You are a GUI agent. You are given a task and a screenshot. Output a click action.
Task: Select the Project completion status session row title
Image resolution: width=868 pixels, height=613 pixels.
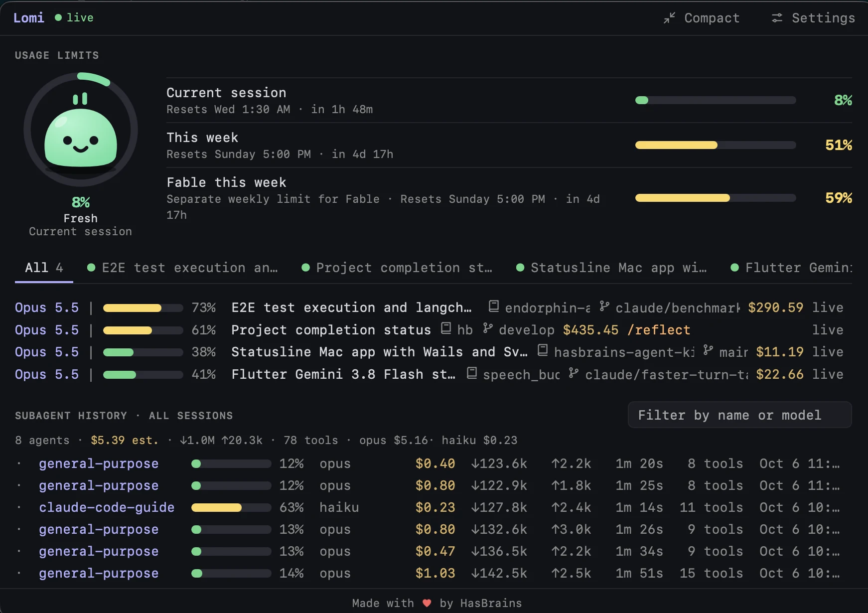pyautogui.click(x=331, y=330)
